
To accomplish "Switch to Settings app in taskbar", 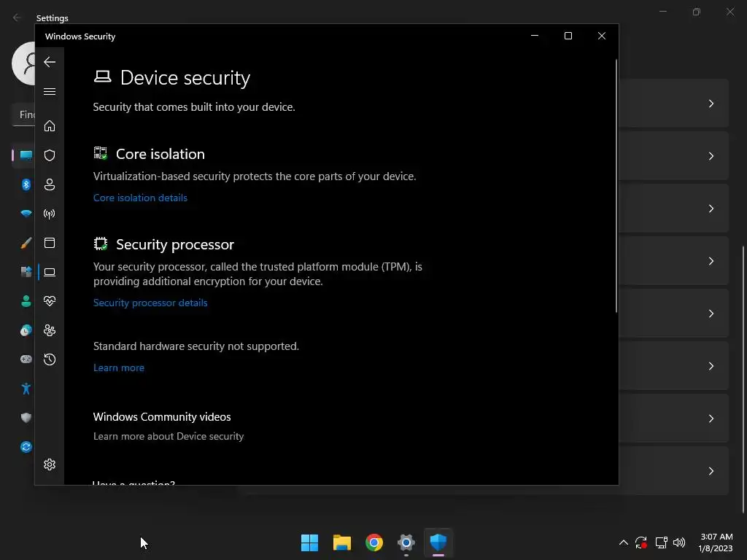I will (x=406, y=542).
